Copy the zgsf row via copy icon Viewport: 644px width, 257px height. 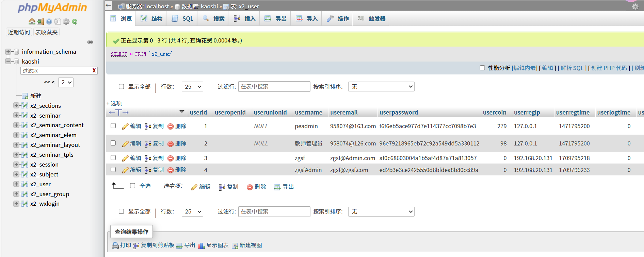coord(148,158)
